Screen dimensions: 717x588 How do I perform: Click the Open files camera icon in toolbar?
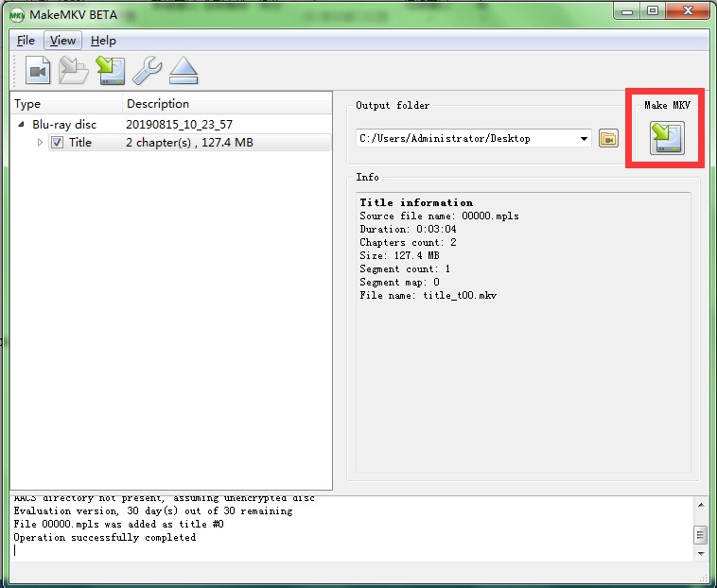tap(38, 70)
